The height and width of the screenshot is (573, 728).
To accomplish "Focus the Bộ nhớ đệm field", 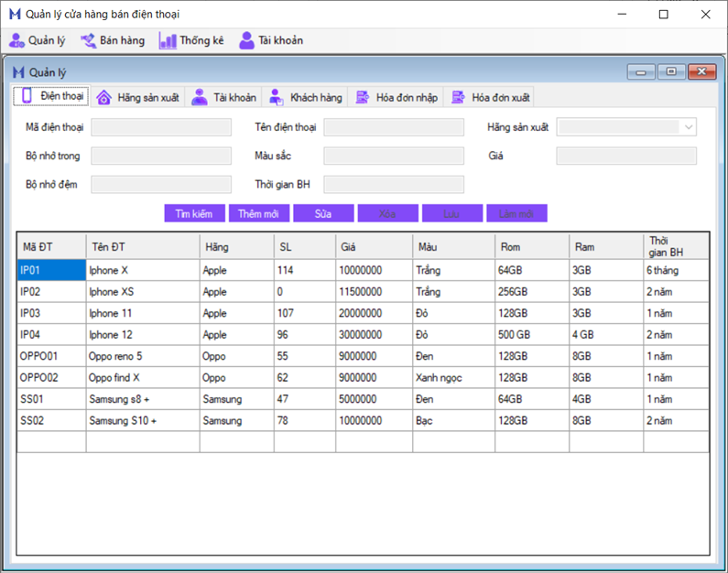I will 161,185.
